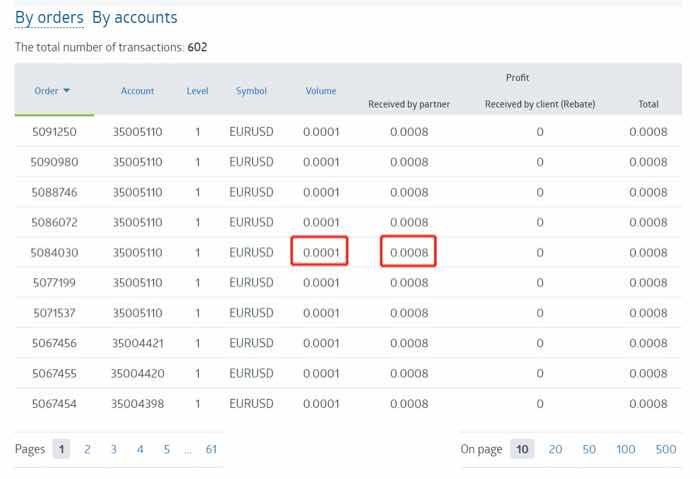Go to page 5
Screen dimensions: 700x479
(x=167, y=449)
